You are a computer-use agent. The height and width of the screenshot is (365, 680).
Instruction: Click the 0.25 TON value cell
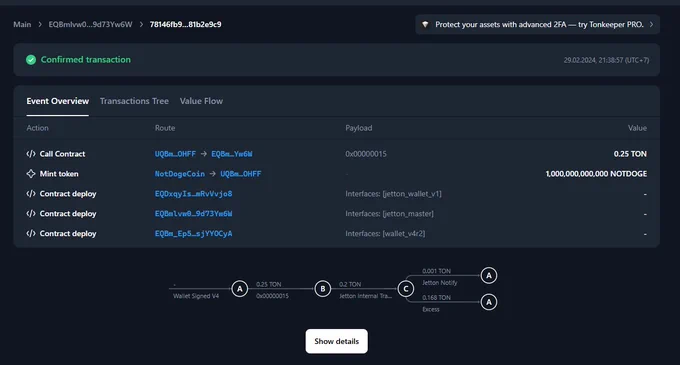pos(630,154)
